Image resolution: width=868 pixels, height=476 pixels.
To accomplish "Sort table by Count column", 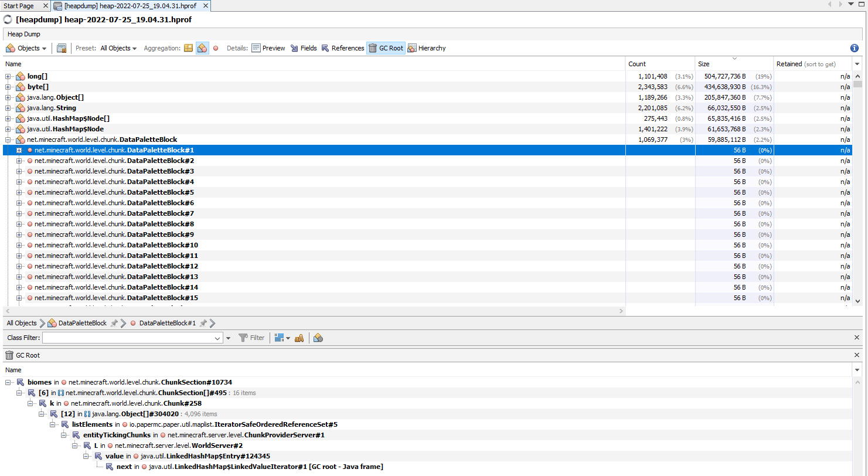I will [x=660, y=64].
